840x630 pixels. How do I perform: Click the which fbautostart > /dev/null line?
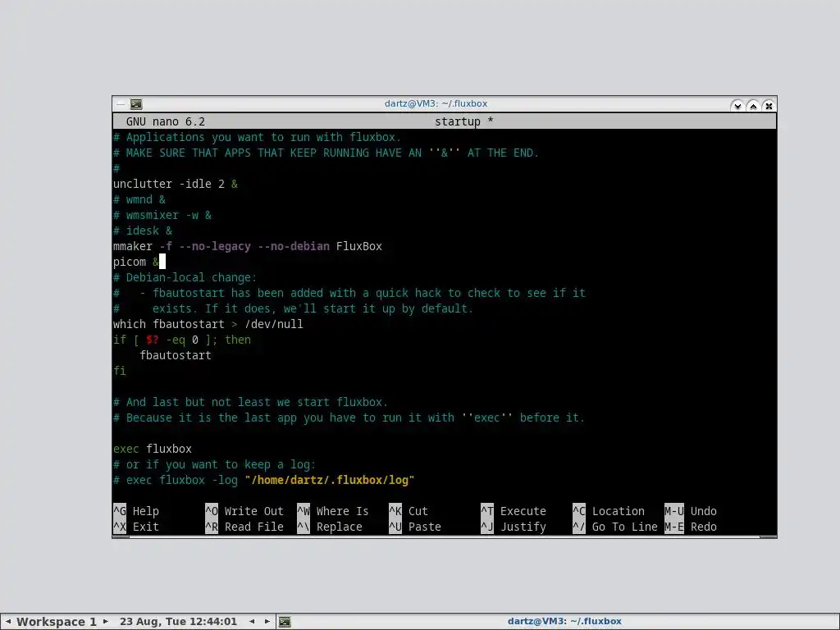208,323
